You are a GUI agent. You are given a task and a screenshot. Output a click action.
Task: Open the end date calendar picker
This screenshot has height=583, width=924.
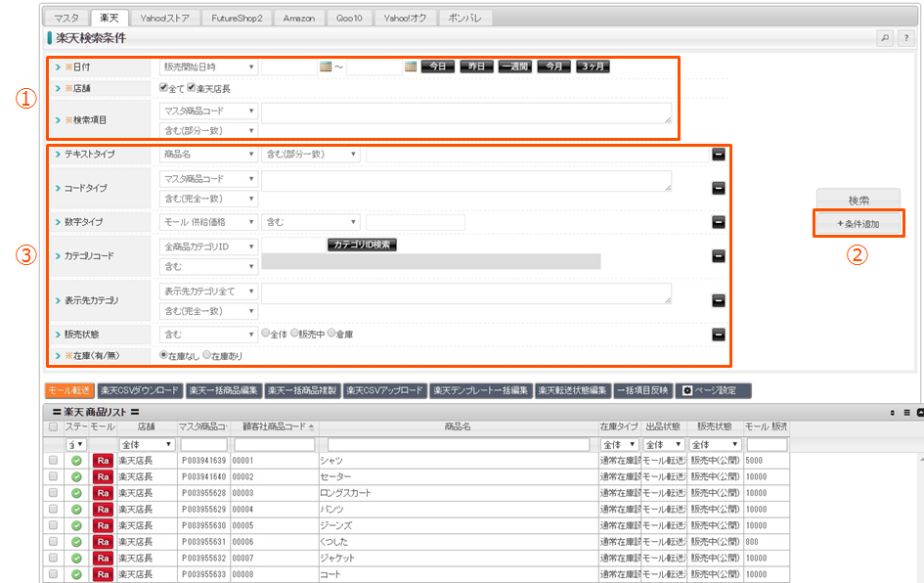(411, 67)
